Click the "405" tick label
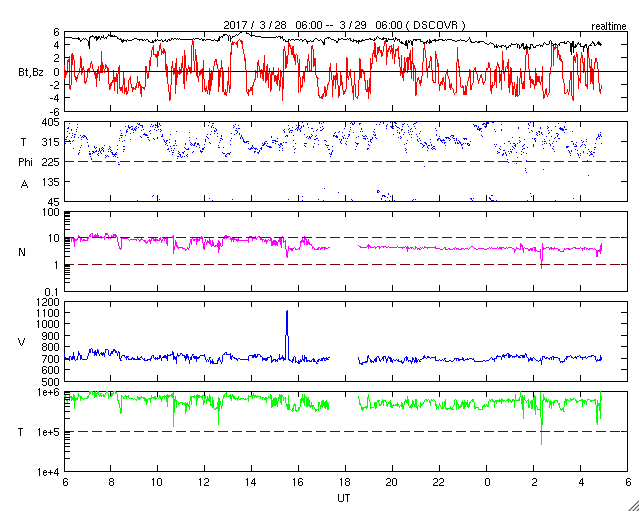Screen dimensions: 640x512 [x=52, y=122]
